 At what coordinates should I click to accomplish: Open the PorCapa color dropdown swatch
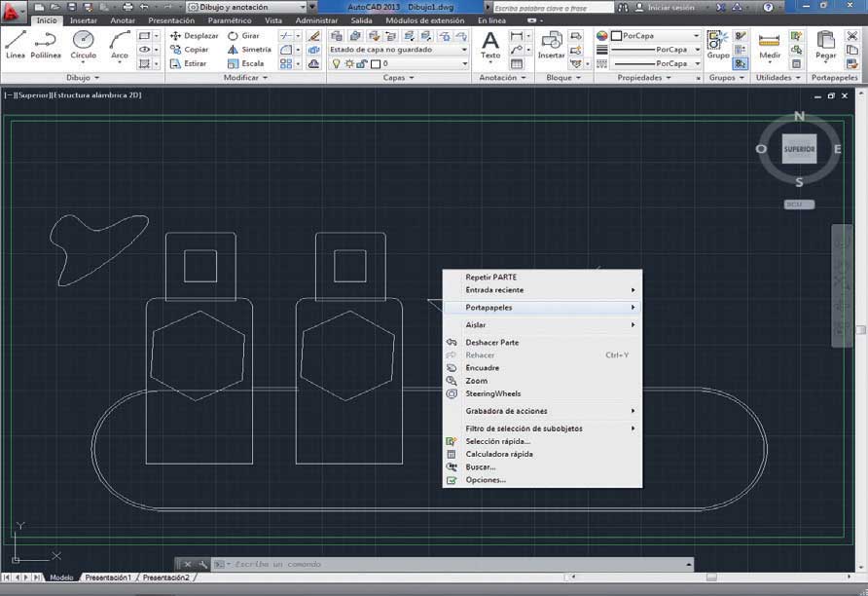656,35
